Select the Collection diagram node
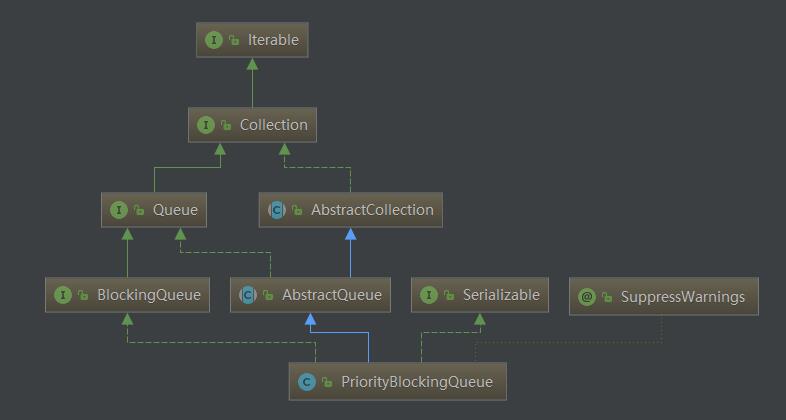This screenshot has width=786, height=420. click(x=252, y=125)
